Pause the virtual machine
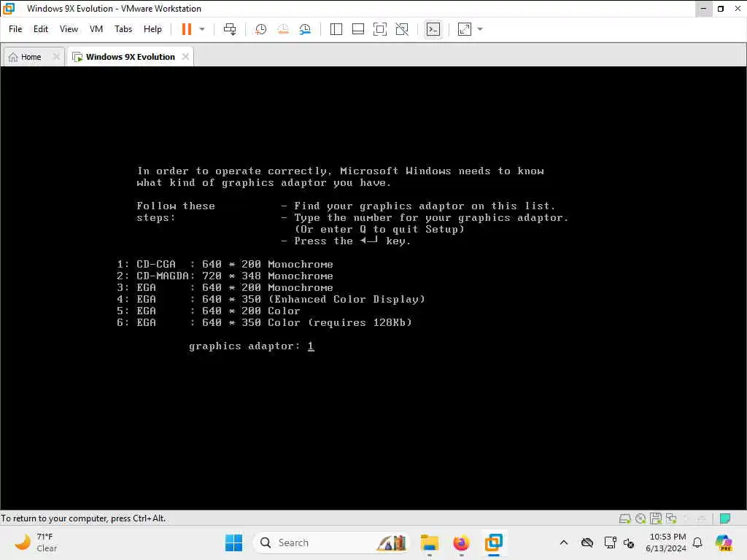The image size is (747, 560). 186,29
